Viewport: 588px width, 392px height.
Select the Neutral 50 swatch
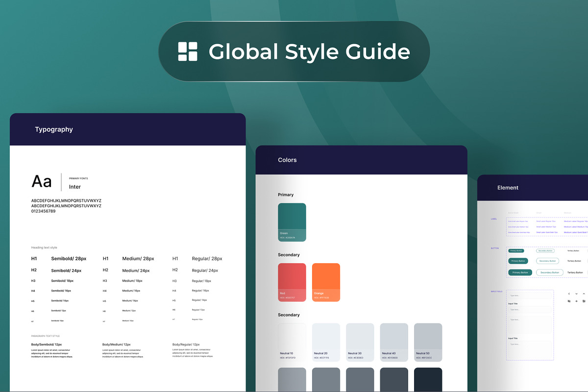[x=428, y=343]
